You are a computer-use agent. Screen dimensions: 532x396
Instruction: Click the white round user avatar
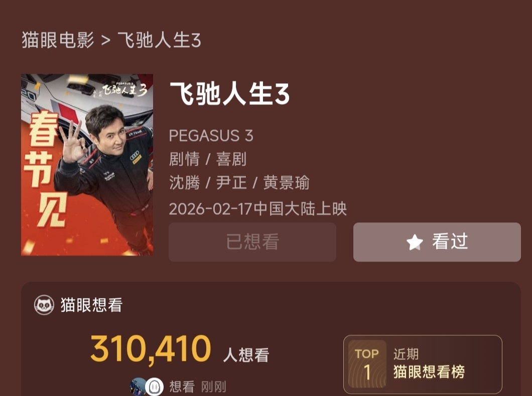click(155, 386)
